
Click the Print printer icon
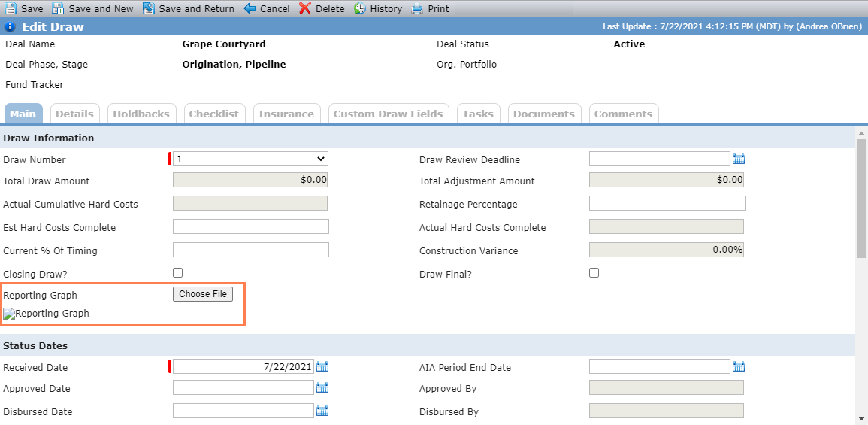tap(417, 8)
